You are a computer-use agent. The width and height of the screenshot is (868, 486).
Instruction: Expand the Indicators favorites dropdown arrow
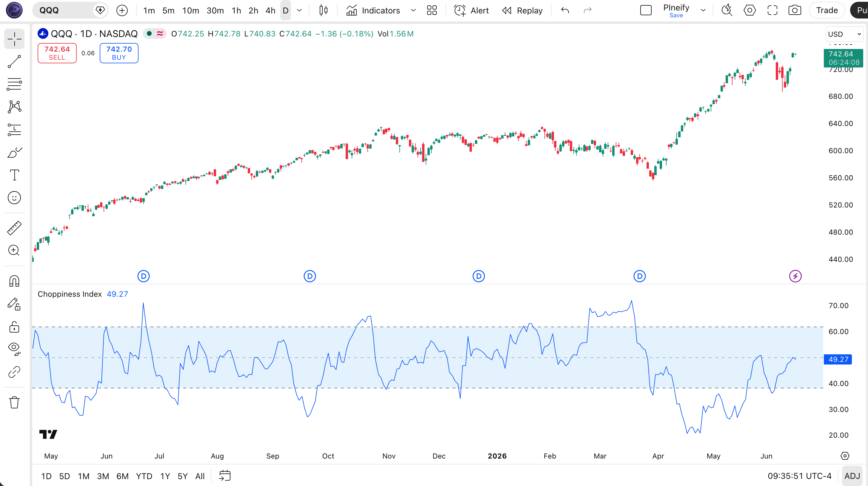coord(413,10)
